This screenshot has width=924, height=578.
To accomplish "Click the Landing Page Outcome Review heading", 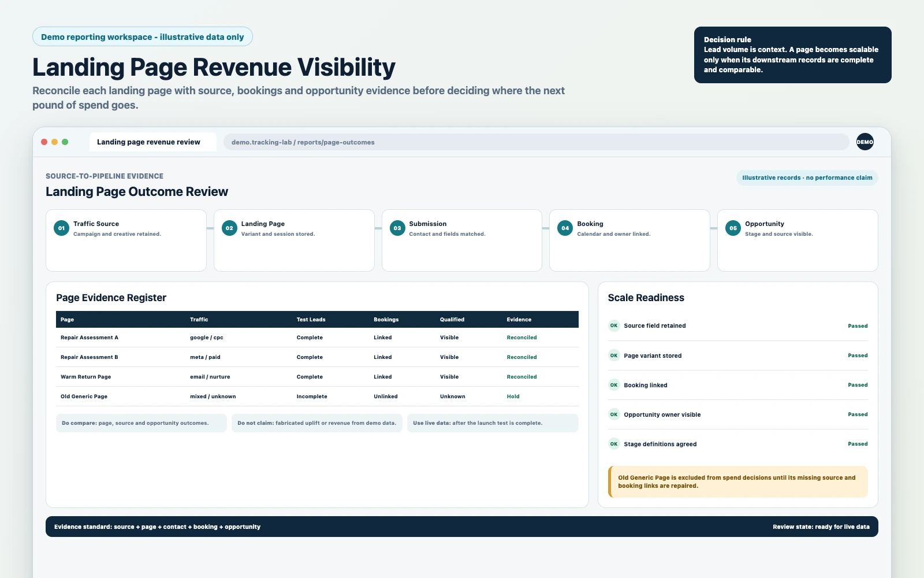I will [137, 192].
